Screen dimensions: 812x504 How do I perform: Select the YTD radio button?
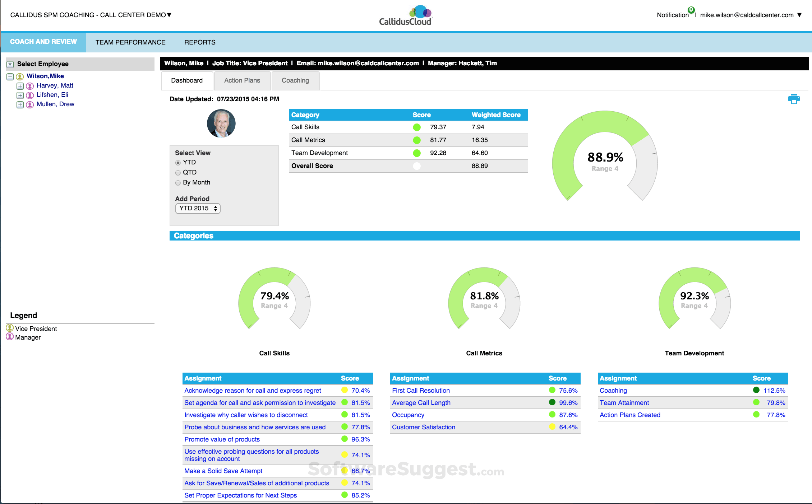tap(178, 163)
